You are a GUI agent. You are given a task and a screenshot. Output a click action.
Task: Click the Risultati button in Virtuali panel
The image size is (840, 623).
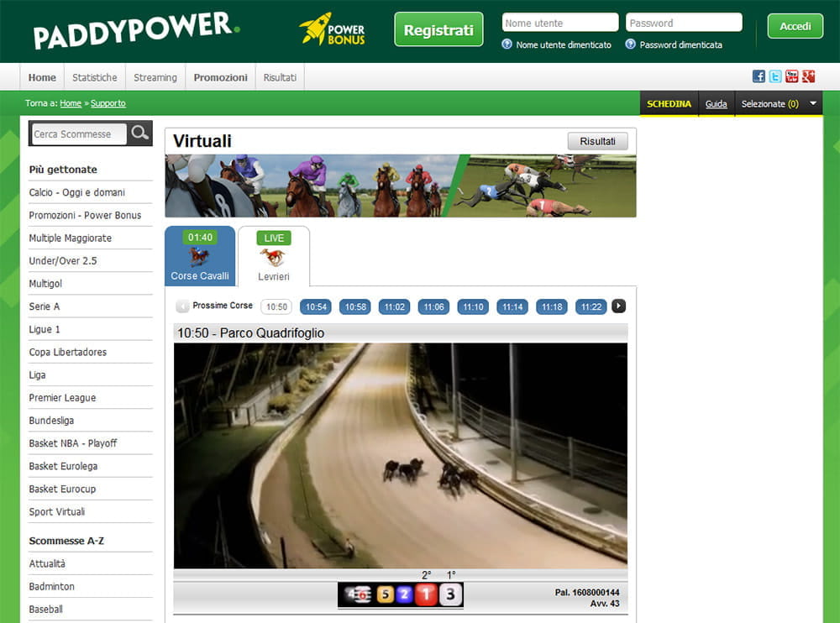point(597,141)
